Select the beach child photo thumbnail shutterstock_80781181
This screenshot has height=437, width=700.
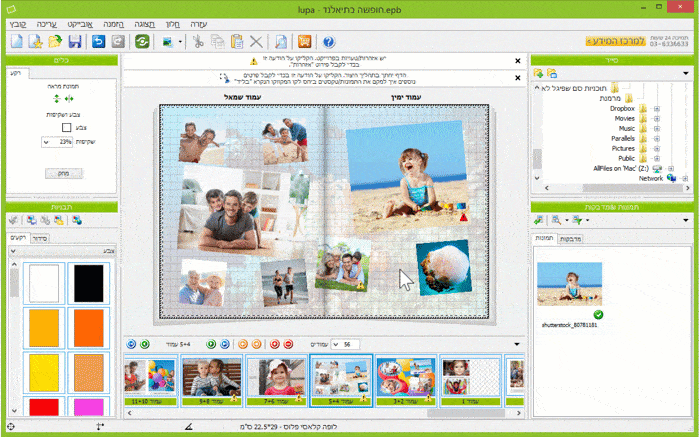[x=569, y=284]
